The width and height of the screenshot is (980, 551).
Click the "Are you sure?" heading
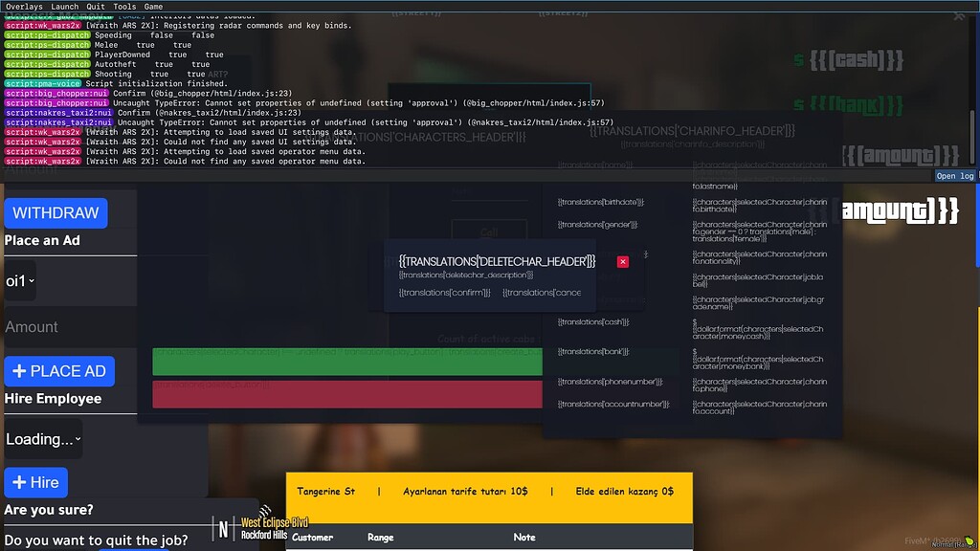49,510
